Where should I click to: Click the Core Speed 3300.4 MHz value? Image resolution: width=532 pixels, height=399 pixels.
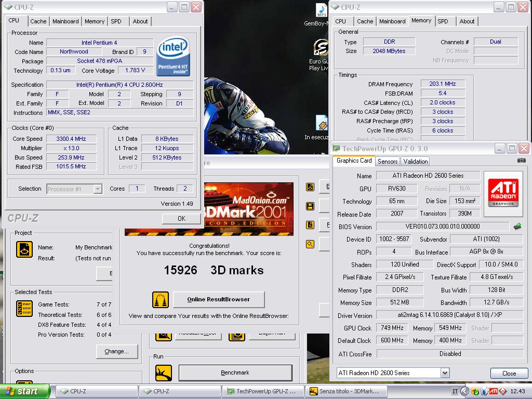tap(71, 139)
